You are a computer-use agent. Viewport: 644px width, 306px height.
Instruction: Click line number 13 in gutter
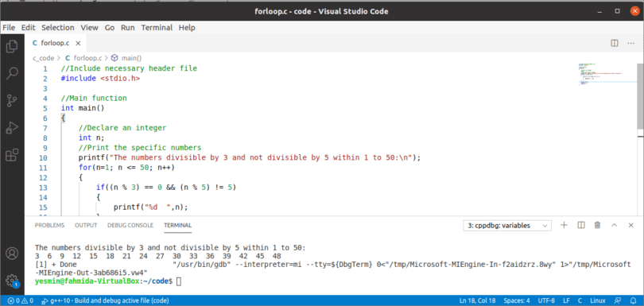(x=43, y=188)
